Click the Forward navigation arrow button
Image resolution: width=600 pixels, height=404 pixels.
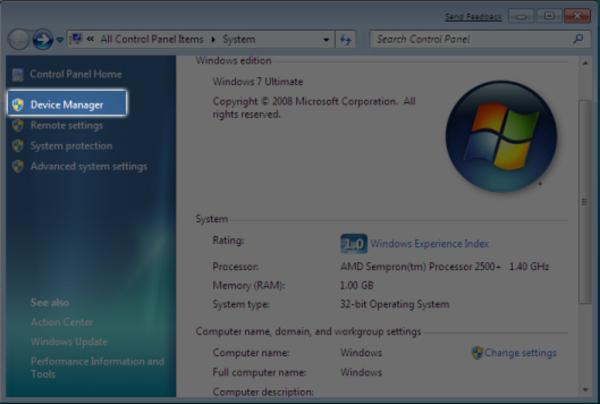(42, 40)
